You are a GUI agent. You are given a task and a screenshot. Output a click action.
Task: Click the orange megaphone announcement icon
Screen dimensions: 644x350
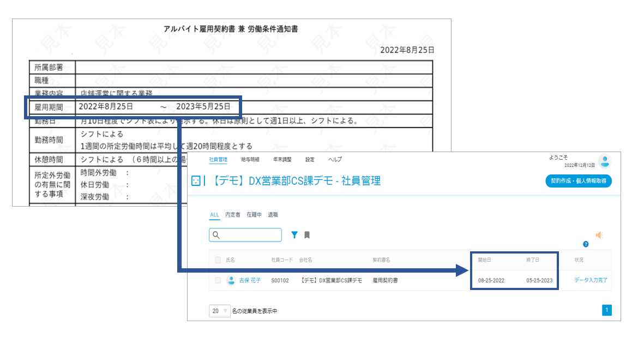pyautogui.click(x=599, y=235)
